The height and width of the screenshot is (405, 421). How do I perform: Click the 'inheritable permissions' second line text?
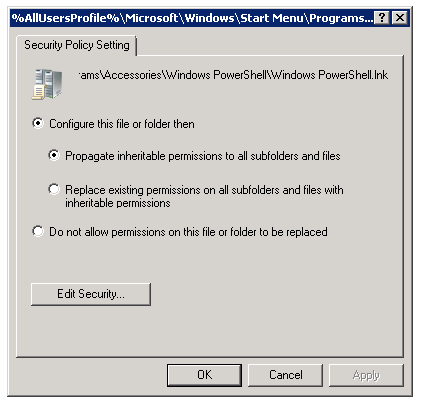click(118, 203)
